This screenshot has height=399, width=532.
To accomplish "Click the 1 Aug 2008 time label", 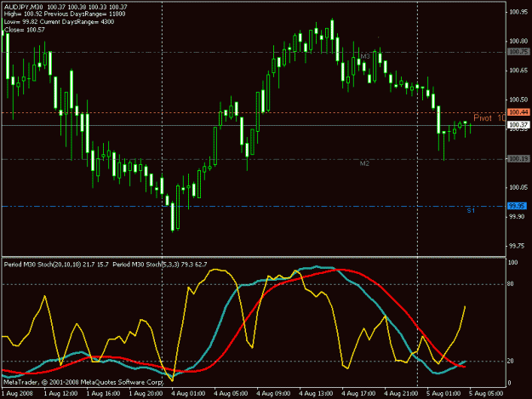I will [17, 394].
